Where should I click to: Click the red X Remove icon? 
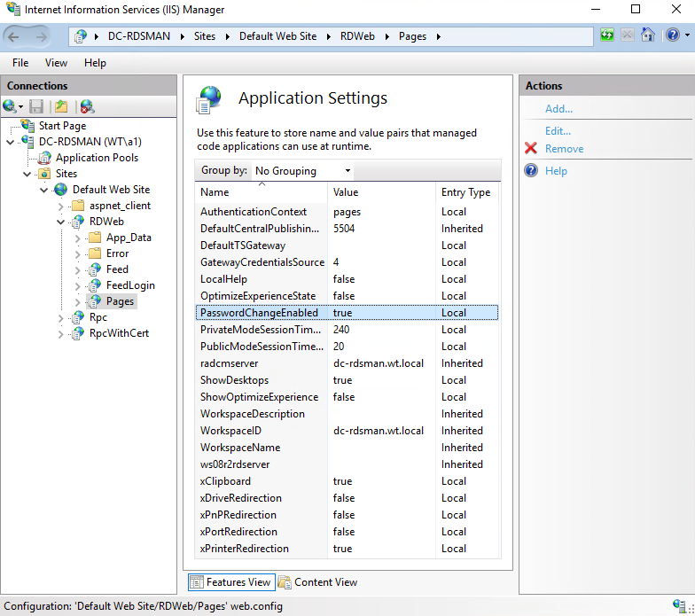click(x=532, y=149)
